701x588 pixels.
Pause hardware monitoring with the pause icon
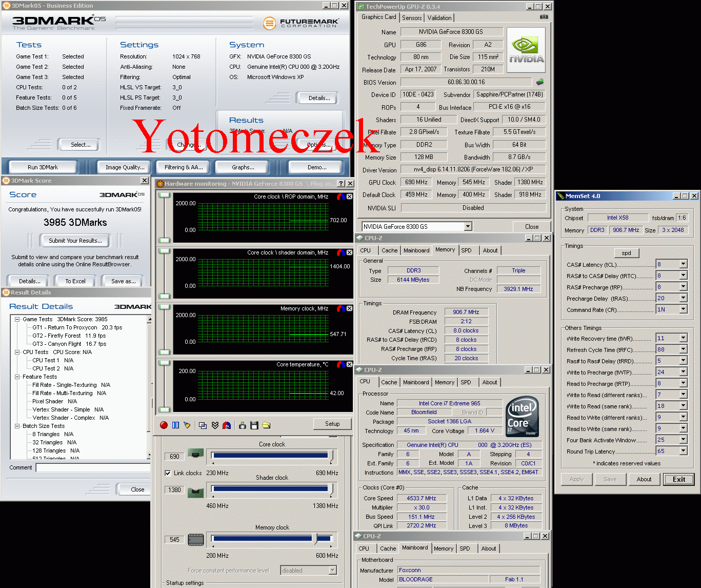[175, 425]
